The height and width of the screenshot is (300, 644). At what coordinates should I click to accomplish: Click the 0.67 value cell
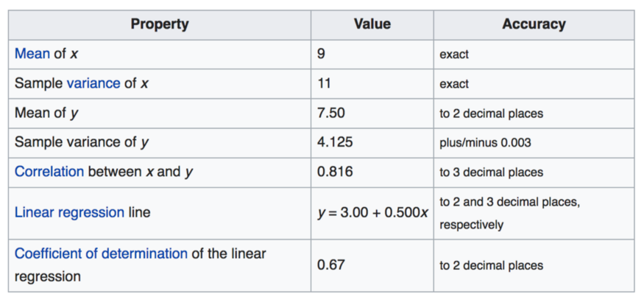tap(330, 265)
